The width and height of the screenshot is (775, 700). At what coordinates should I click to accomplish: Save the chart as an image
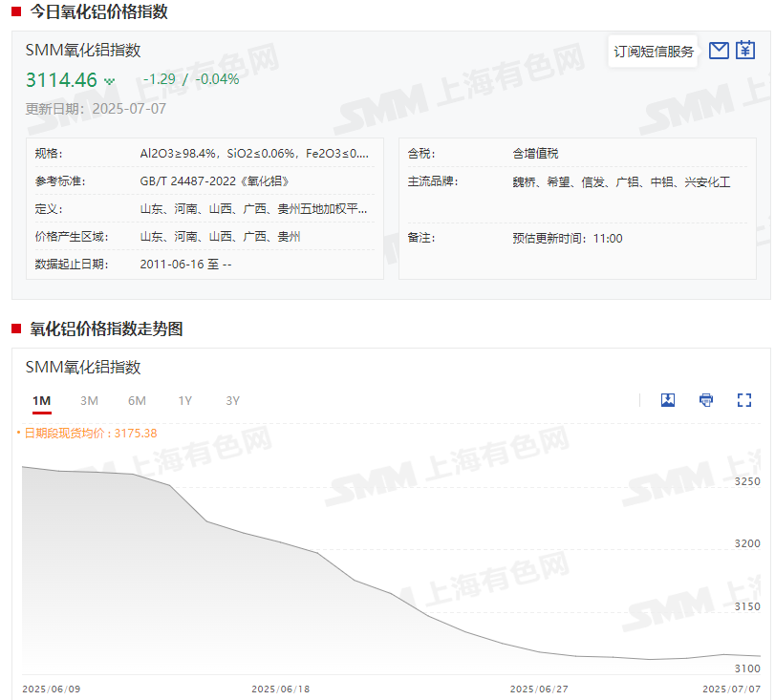pos(668,400)
